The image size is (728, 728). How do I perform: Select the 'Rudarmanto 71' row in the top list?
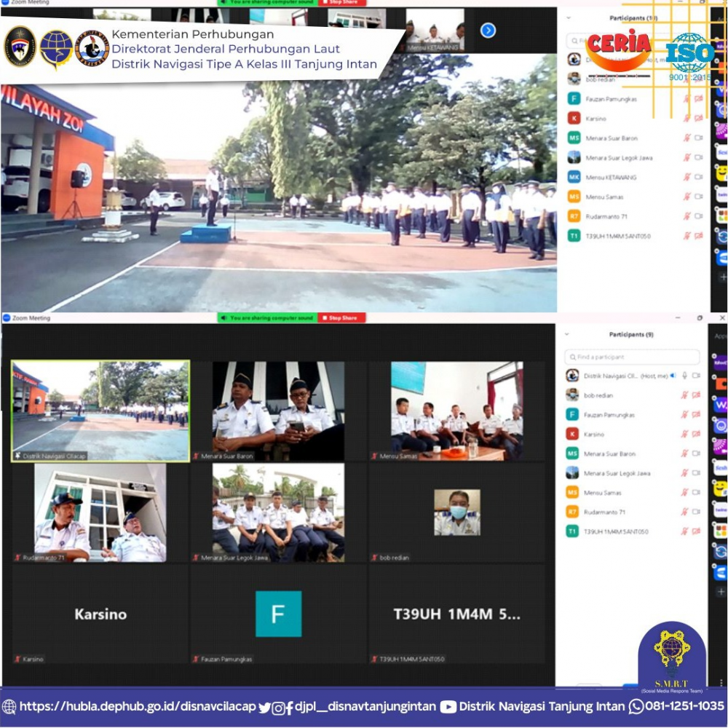click(x=634, y=216)
